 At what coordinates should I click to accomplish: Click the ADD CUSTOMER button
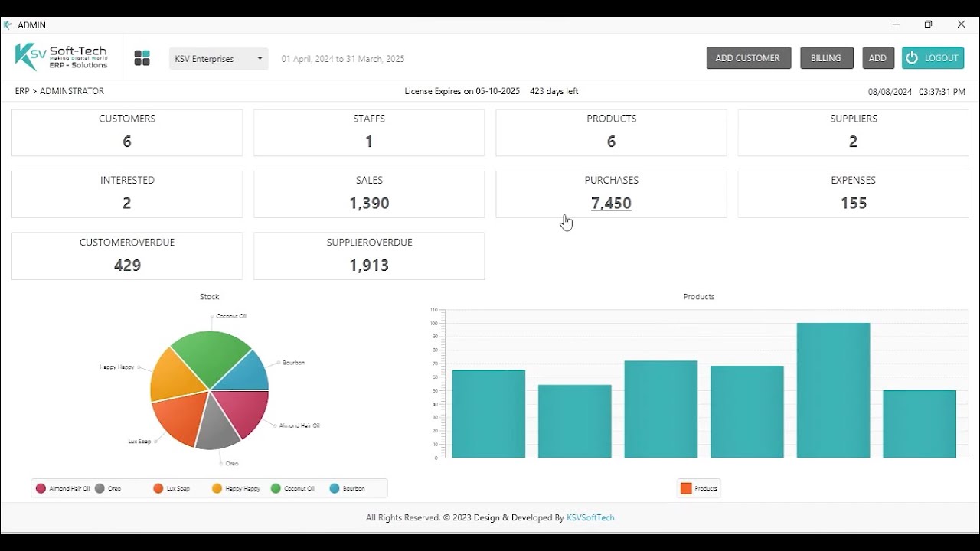(748, 58)
